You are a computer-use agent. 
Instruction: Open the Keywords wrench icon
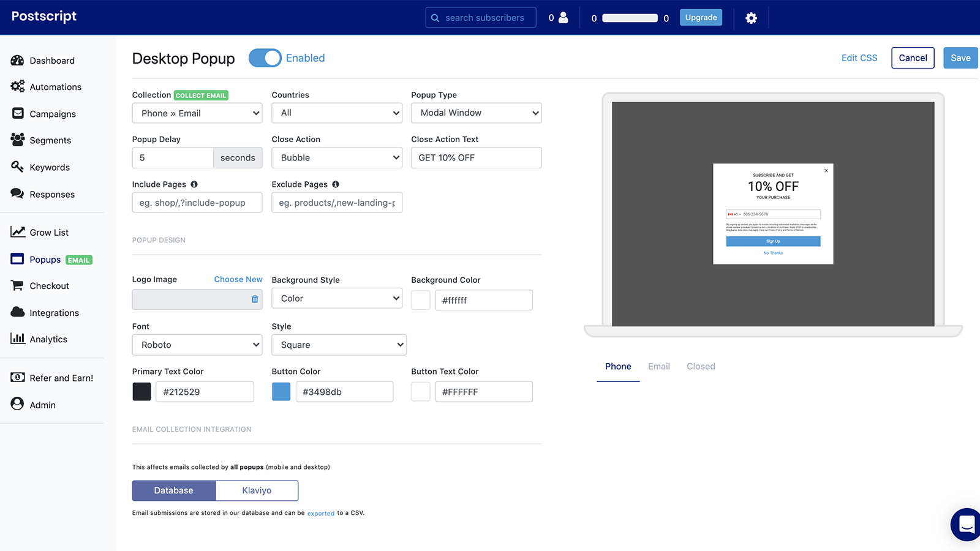[17, 167]
